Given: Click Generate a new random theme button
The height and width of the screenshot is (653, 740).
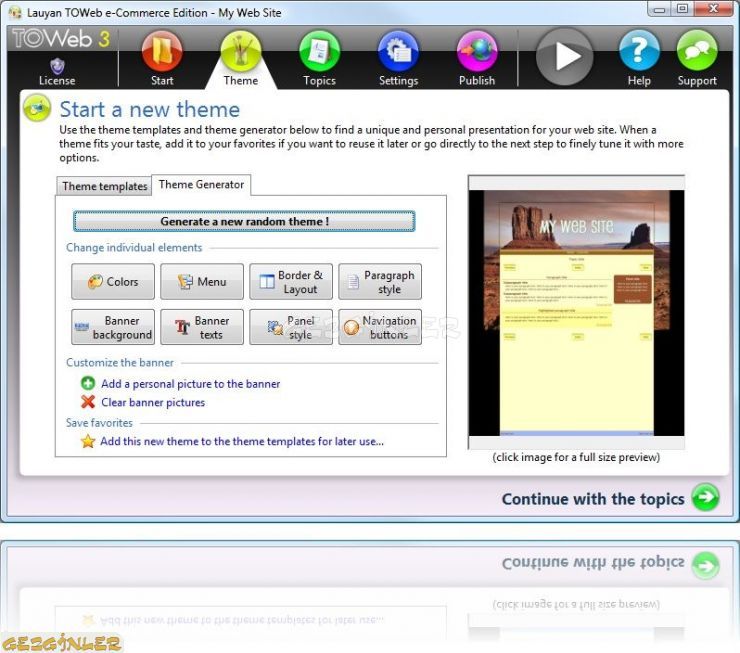Looking at the screenshot, I should pos(244,221).
